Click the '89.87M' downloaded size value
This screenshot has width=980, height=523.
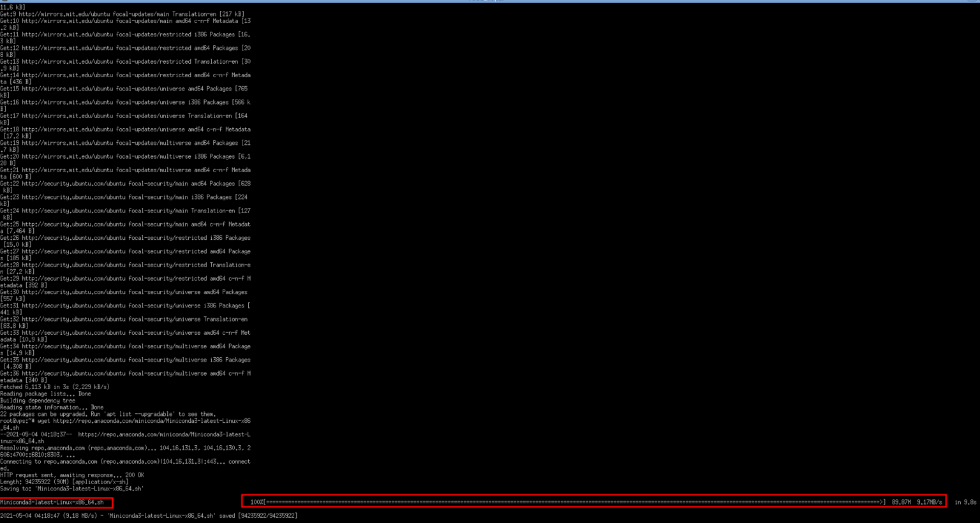pos(901,503)
